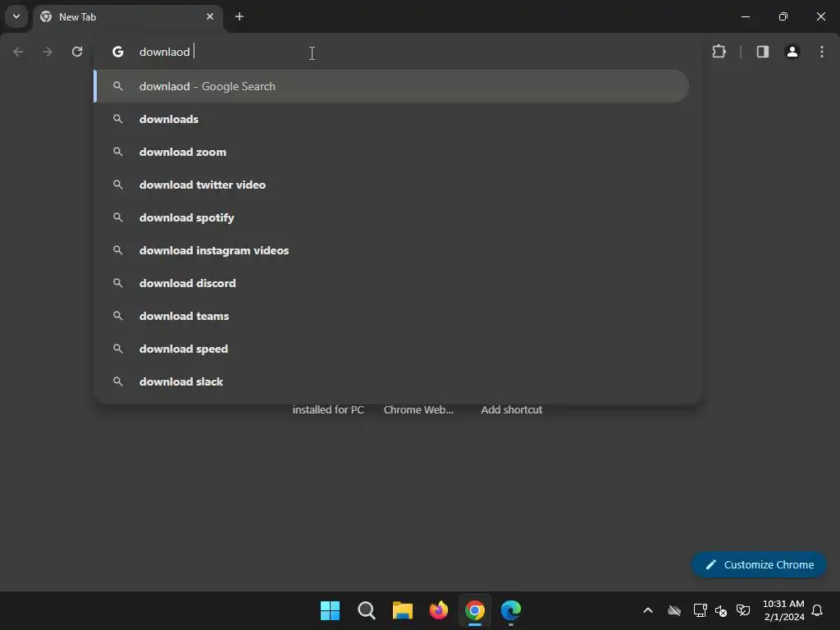The width and height of the screenshot is (840, 630).
Task: Click the Add shortcut tile
Action: pyautogui.click(x=512, y=410)
